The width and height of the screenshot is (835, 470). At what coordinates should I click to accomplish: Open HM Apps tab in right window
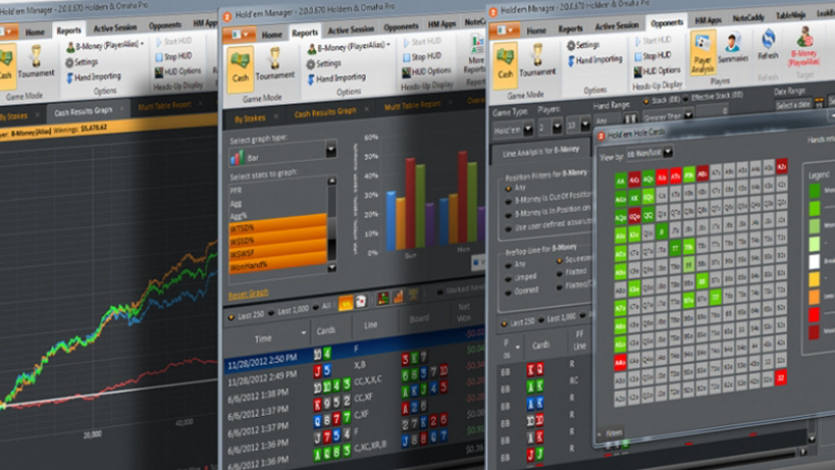coord(708,20)
